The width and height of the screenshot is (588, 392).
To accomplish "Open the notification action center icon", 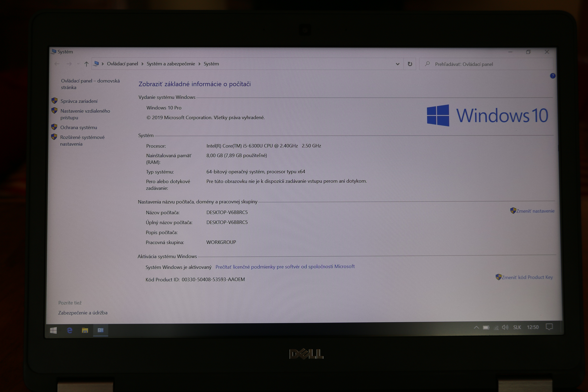I will pos(549,327).
